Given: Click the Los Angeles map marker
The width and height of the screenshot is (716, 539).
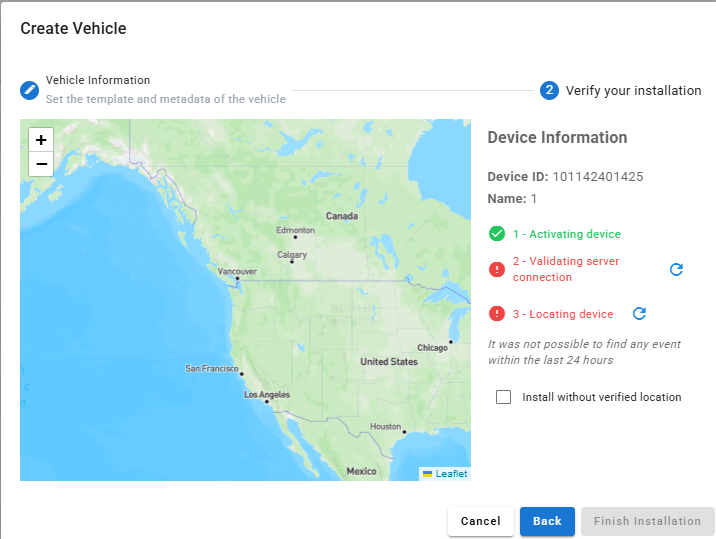Looking at the screenshot, I should click(x=266, y=402).
